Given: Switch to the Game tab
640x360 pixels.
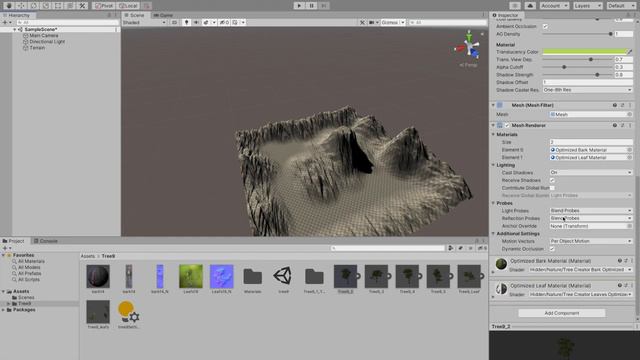Looking at the screenshot, I should tap(163, 15).
